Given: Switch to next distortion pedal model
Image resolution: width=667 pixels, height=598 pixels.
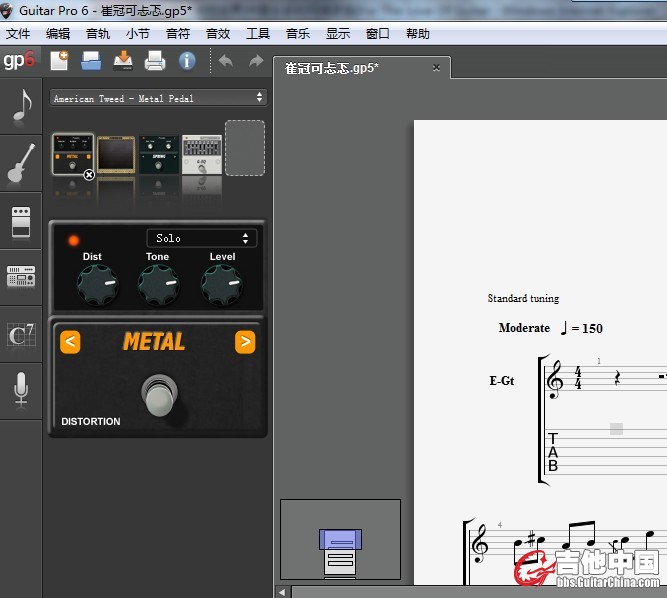Looking at the screenshot, I should point(244,342).
